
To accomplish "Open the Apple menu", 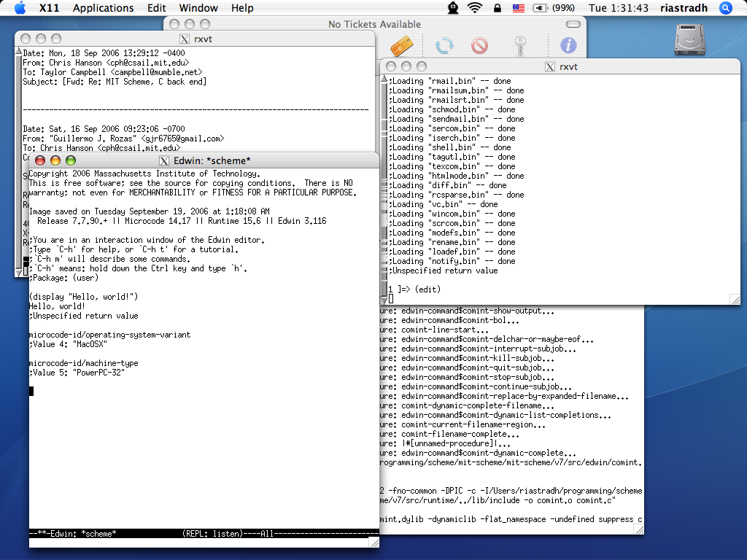I will coord(20,8).
